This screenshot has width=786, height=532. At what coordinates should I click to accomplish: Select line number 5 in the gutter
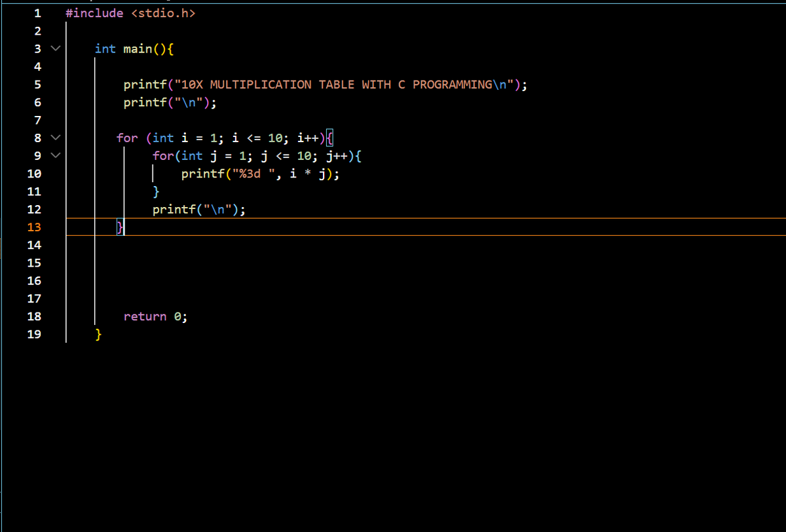tap(37, 85)
